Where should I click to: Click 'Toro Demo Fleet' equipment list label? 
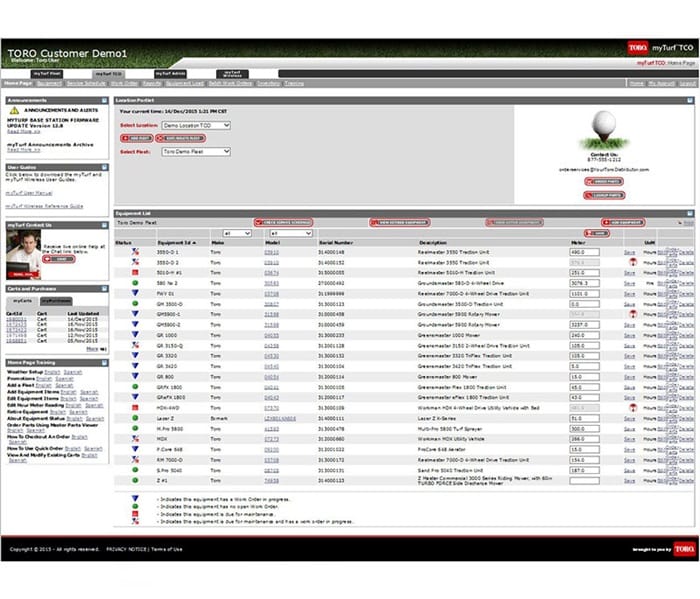click(x=137, y=222)
